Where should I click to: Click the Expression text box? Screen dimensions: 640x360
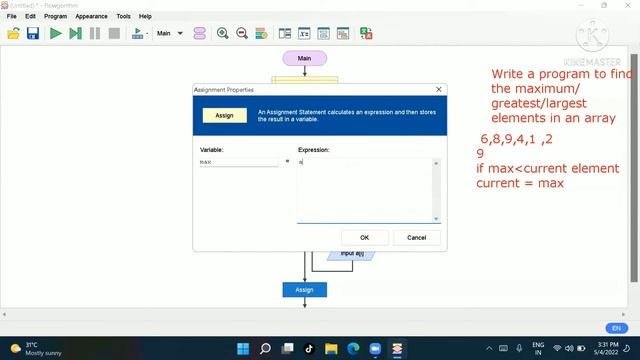tap(364, 191)
